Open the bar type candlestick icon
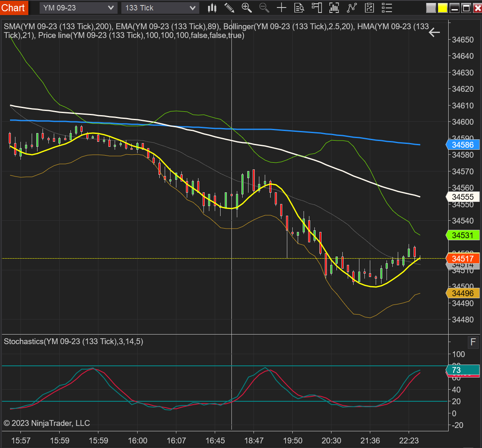This screenshot has height=448, width=482. 212,8
